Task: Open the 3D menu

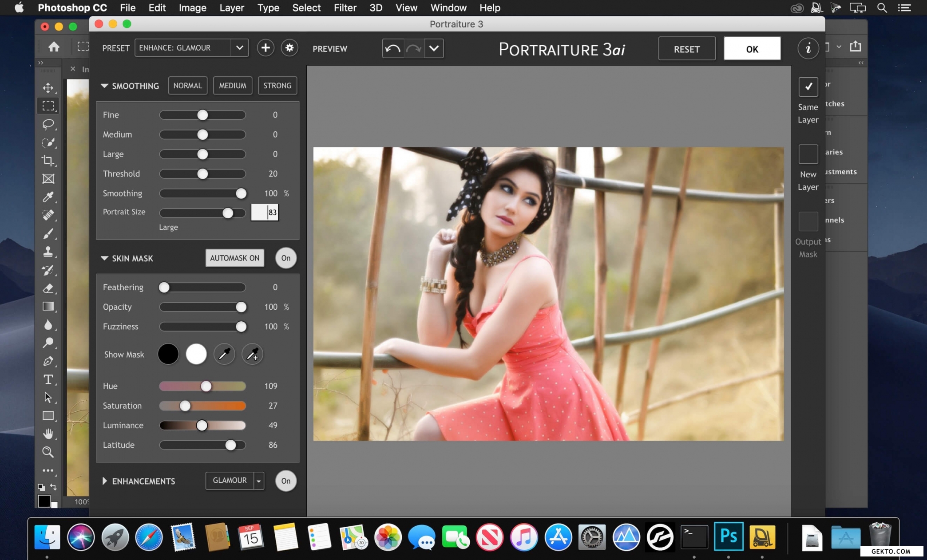Action: click(x=376, y=8)
